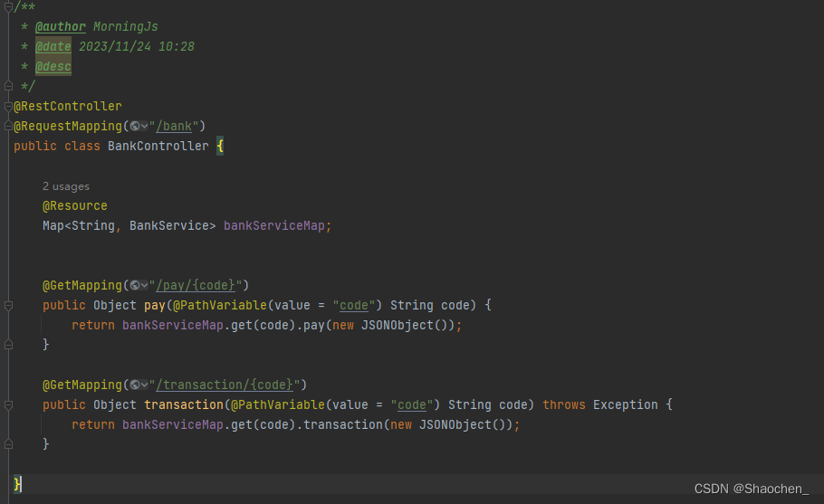
Task: Click the throws keyword
Action: (x=564, y=404)
